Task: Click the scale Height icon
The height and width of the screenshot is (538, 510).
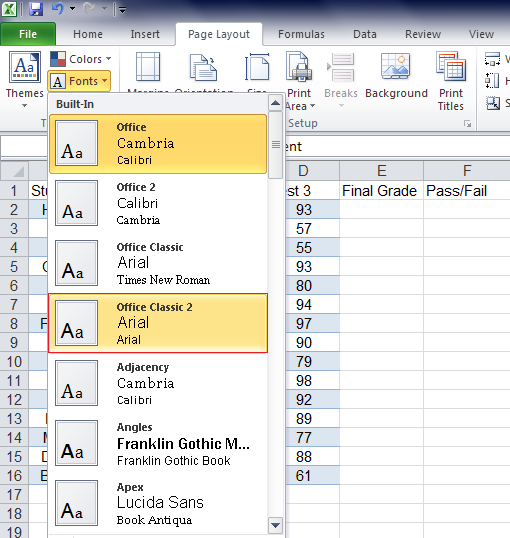Action: [x=492, y=81]
